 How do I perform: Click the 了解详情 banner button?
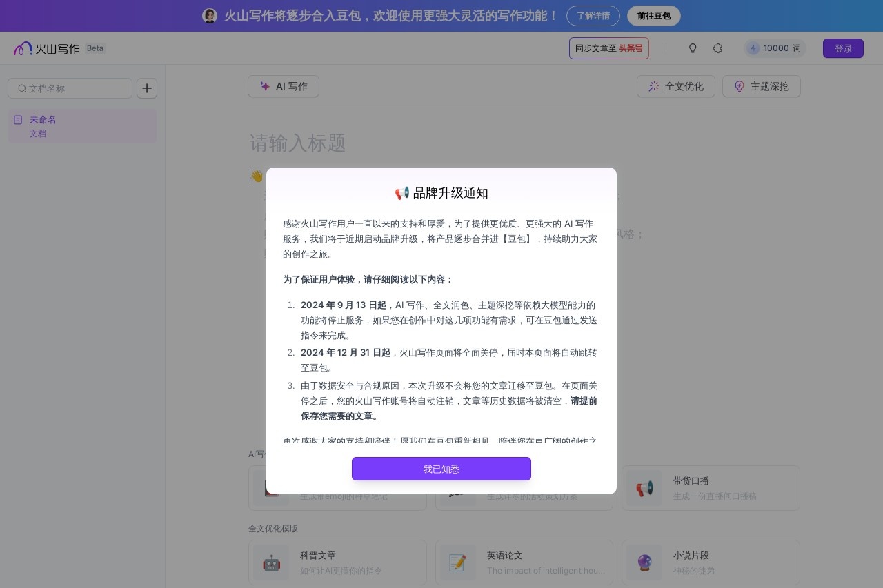(x=593, y=16)
